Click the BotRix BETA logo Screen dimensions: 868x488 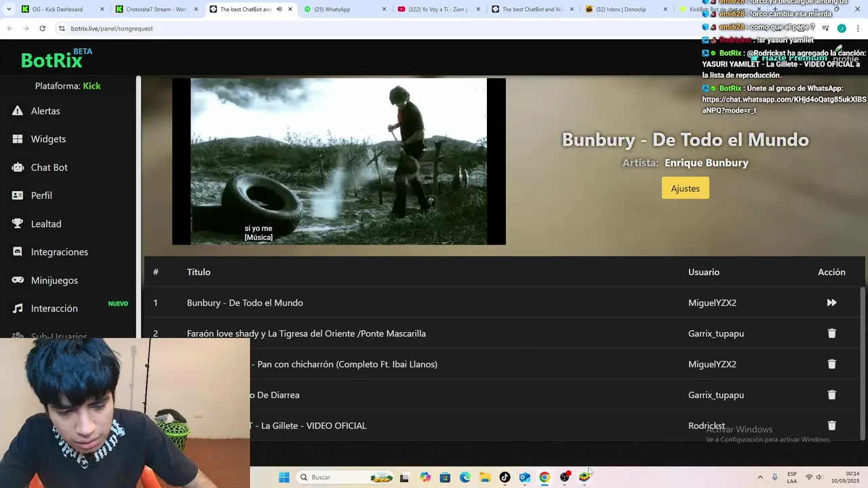pyautogui.click(x=56, y=59)
